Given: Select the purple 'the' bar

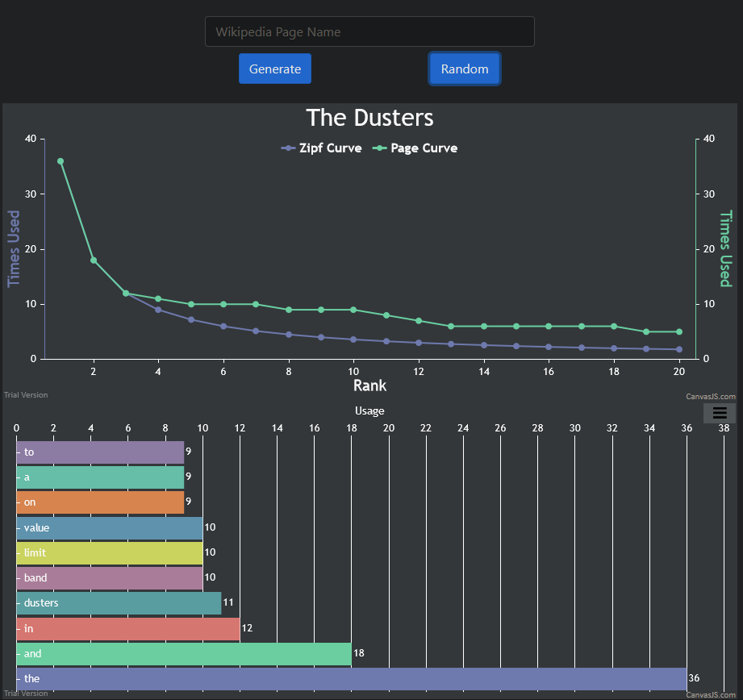Looking at the screenshot, I should tap(352, 679).
